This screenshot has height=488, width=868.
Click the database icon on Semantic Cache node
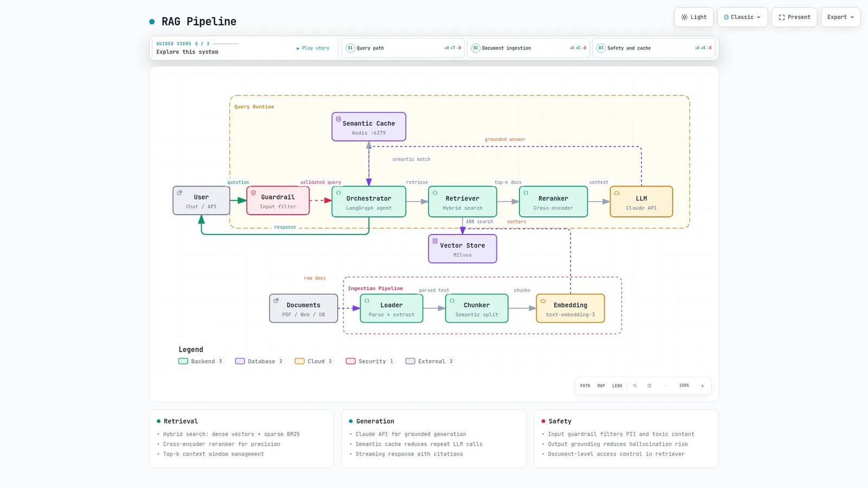point(339,119)
